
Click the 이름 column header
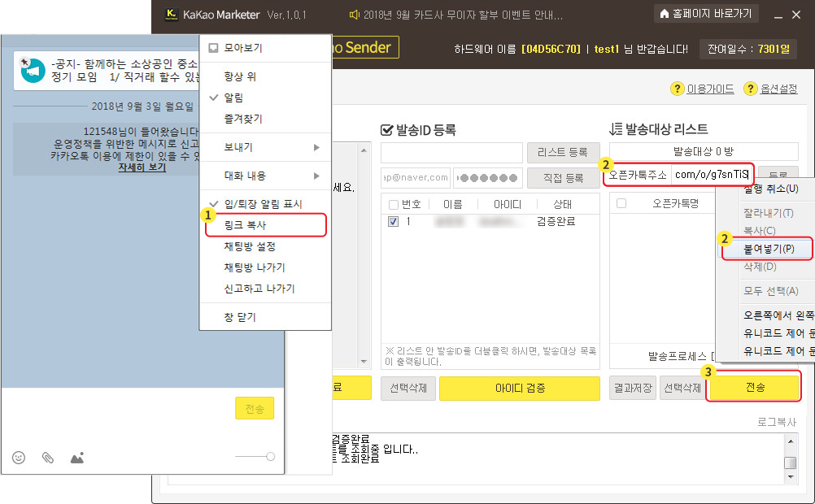(453, 205)
